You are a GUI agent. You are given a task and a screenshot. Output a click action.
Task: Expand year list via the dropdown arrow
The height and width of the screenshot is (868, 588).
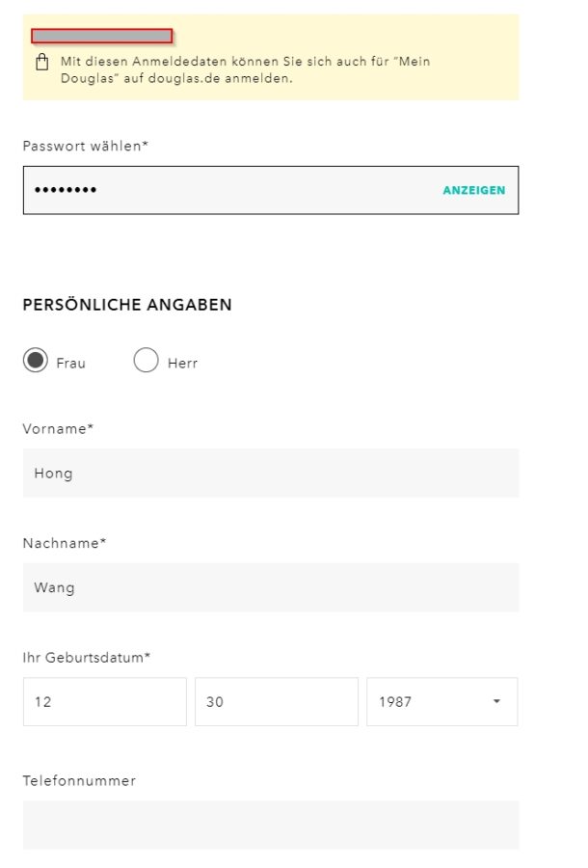click(x=496, y=701)
